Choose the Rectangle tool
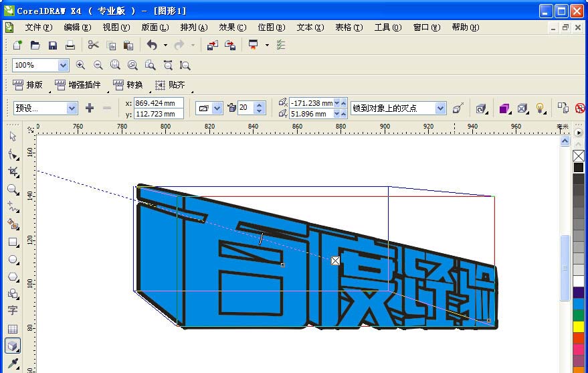 (x=13, y=242)
